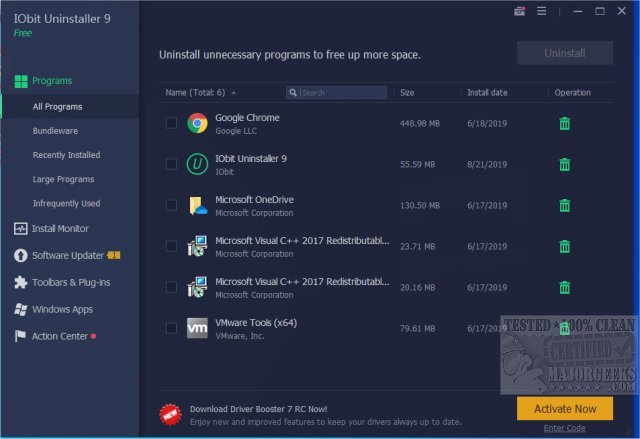
Task: Click the Enter Code link
Action: 564,428
